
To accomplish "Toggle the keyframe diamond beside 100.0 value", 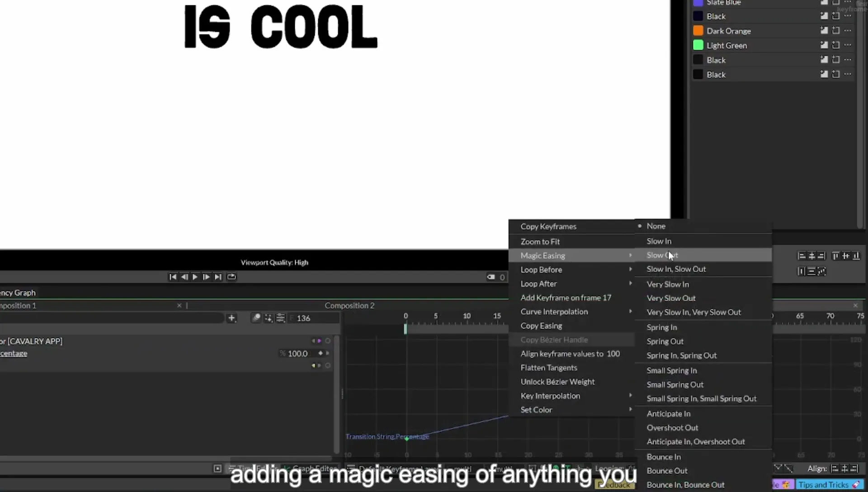I will click(x=321, y=353).
